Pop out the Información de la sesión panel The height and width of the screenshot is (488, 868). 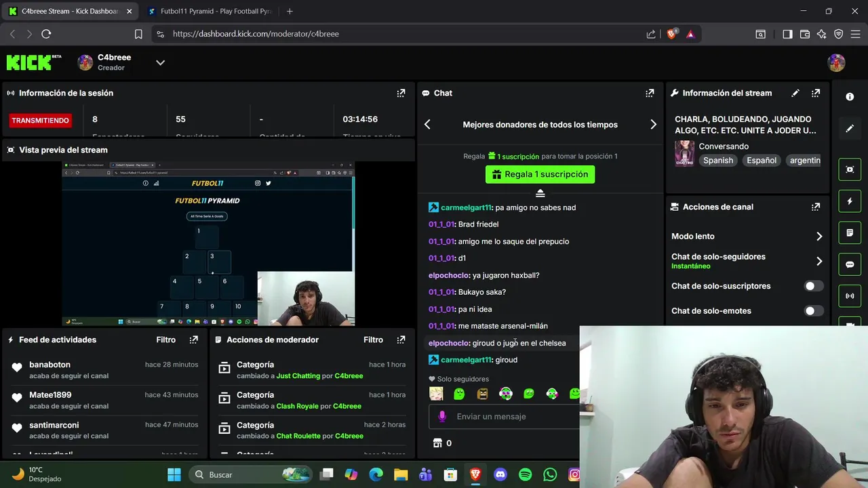[401, 93]
